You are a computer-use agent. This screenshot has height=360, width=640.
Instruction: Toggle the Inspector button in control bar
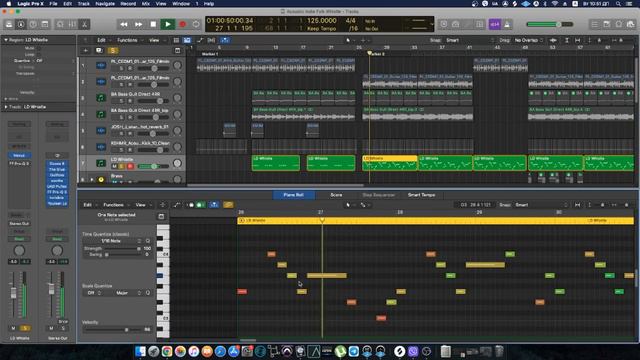click(21, 24)
